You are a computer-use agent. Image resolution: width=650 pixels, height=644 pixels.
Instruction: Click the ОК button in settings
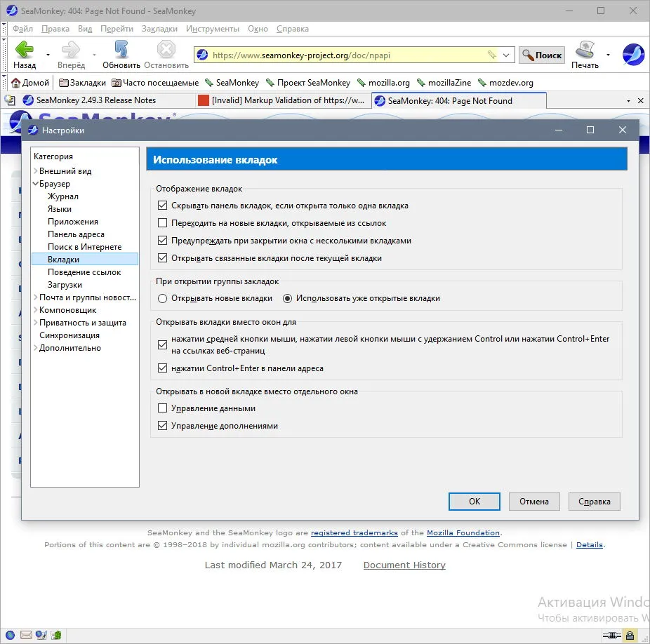coord(475,502)
